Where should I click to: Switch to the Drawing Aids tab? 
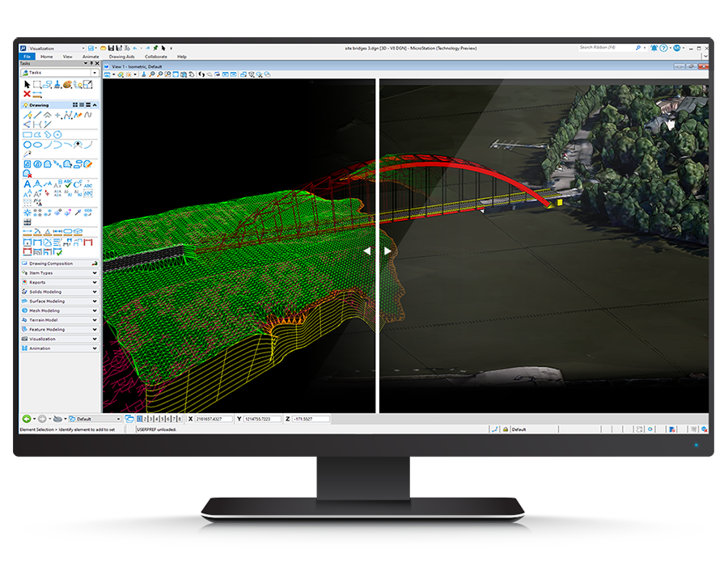pos(122,57)
